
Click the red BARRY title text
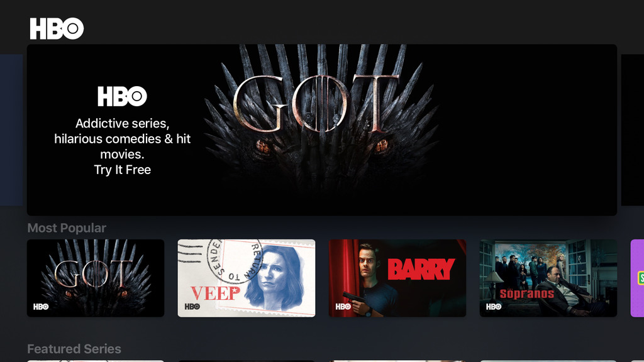(x=421, y=269)
